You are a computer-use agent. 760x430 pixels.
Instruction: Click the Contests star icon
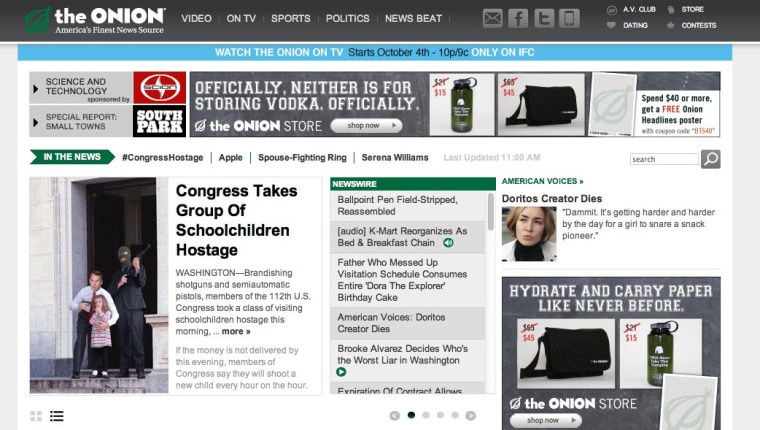(670, 25)
